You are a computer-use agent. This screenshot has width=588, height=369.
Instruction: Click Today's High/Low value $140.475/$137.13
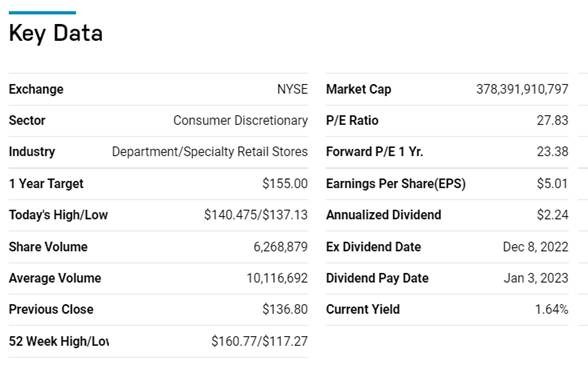click(x=256, y=215)
